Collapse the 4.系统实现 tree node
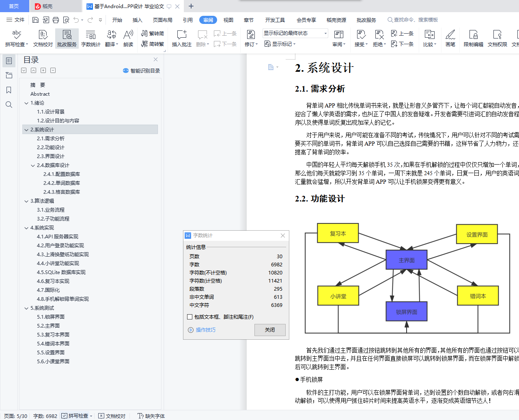519x420 pixels. pyautogui.click(x=26, y=228)
